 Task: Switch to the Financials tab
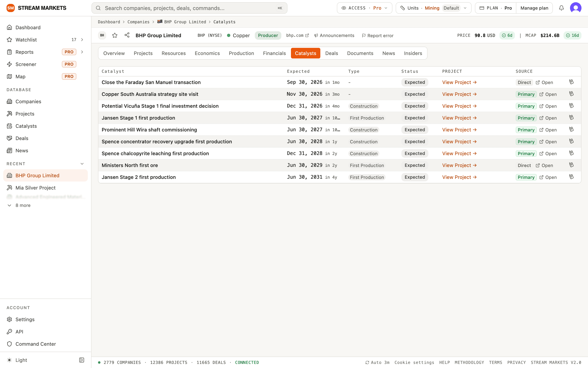point(274,53)
